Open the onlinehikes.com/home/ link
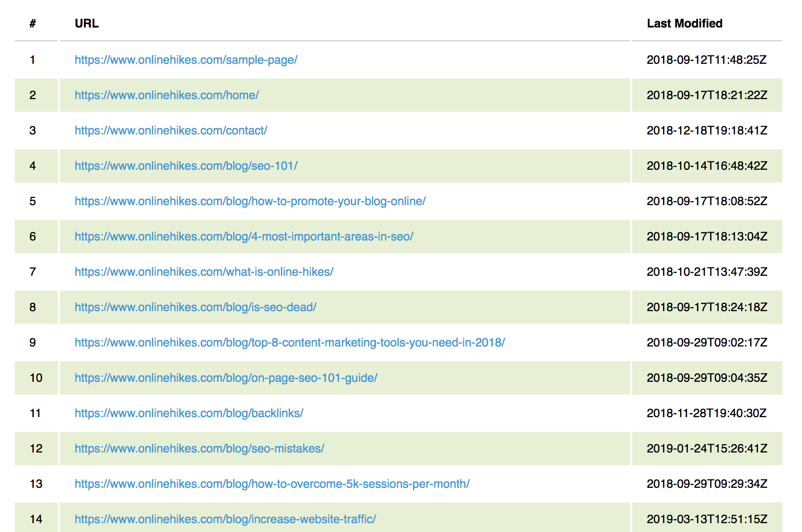This screenshot has height=532, width=802. click(167, 95)
